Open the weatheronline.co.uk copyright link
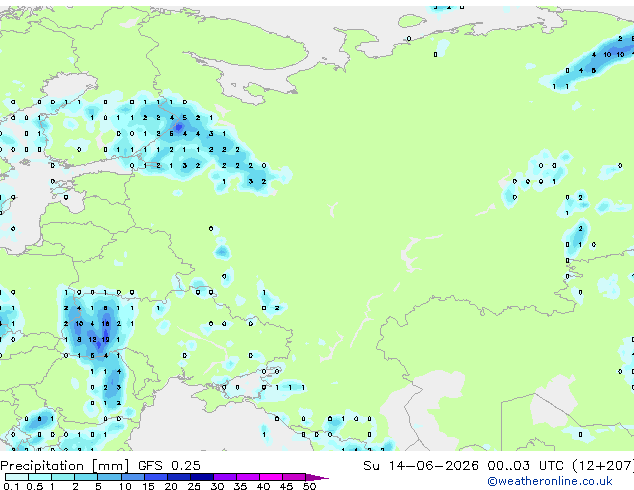 pyautogui.click(x=550, y=481)
